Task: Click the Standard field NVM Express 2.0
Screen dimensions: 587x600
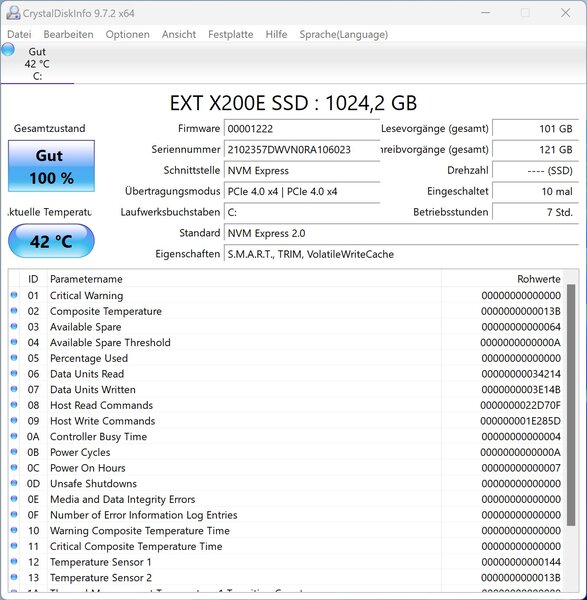Action: (401, 233)
